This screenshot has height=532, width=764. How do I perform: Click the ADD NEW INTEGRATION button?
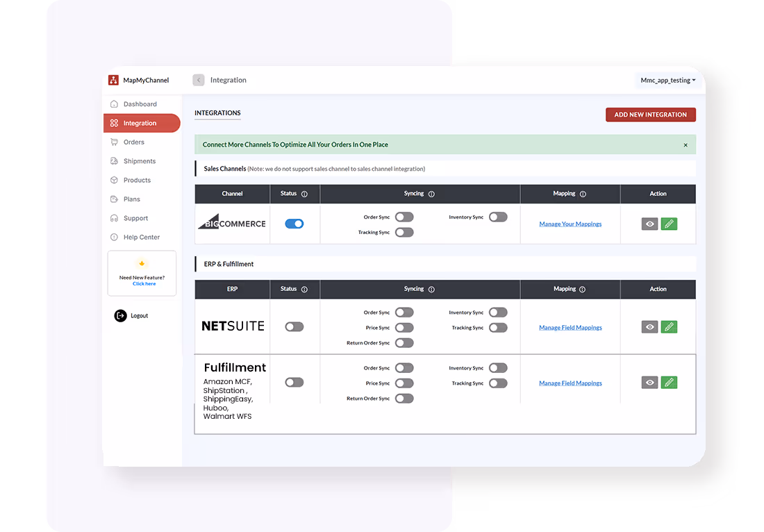[650, 115]
